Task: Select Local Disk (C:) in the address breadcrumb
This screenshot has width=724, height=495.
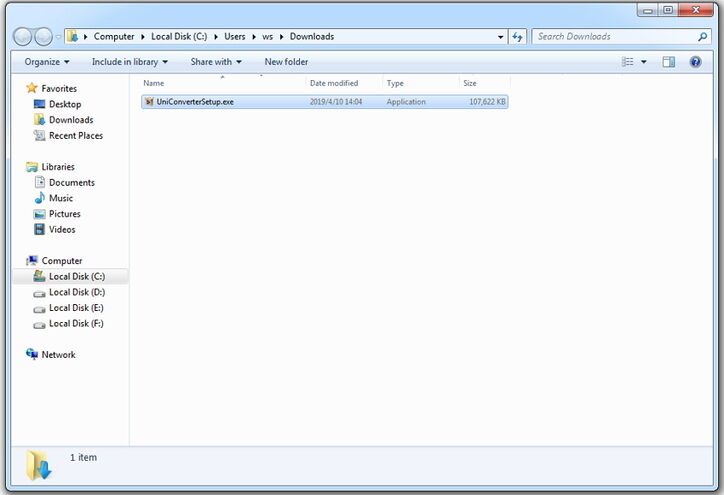Action: pyautogui.click(x=179, y=36)
